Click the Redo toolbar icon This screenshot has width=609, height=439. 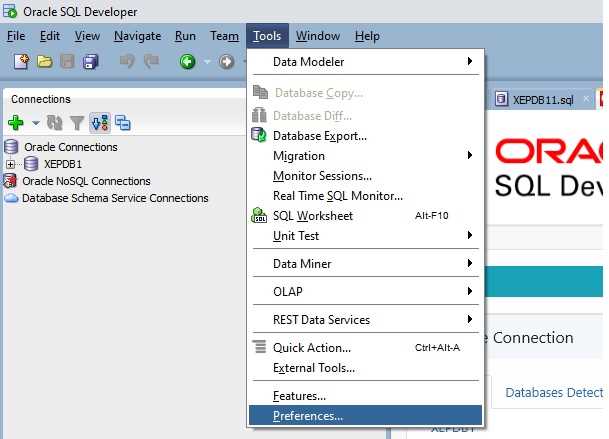(151, 61)
